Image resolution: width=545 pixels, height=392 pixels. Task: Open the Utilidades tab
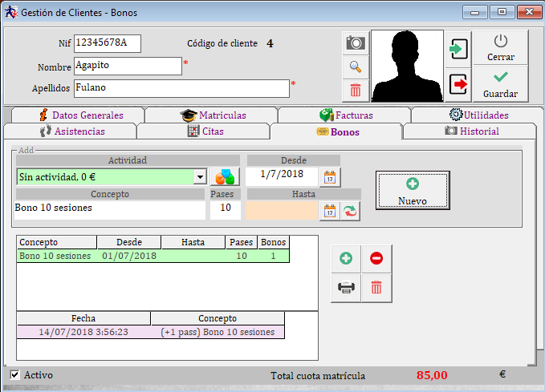pyautogui.click(x=477, y=115)
